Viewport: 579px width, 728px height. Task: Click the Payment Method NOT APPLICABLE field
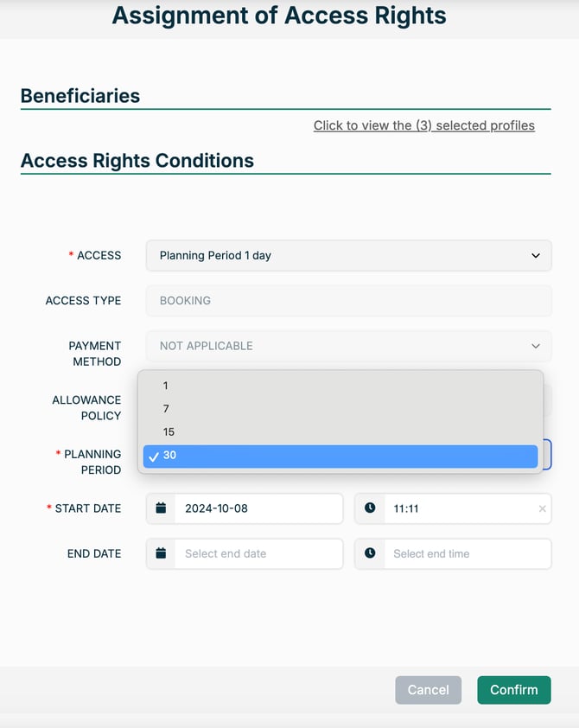coord(337,346)
